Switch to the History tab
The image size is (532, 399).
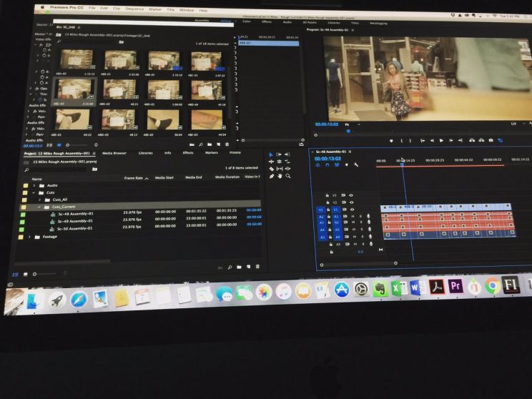[x=235, y=153]
